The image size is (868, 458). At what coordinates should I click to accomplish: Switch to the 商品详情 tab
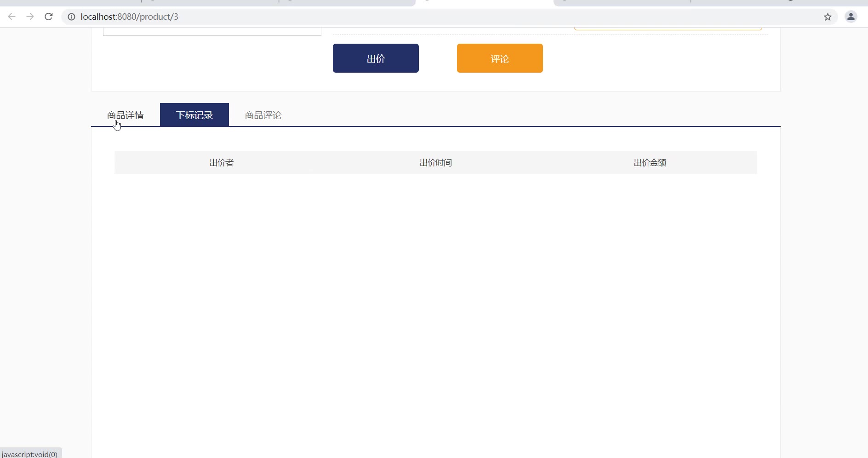pyautogui.click(x=126, y=115)
